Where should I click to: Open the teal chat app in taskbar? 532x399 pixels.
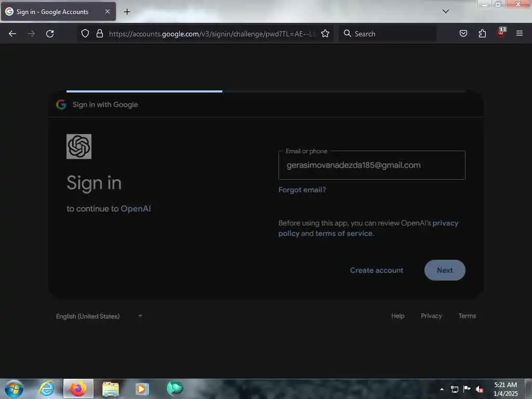tap(175, 388)
